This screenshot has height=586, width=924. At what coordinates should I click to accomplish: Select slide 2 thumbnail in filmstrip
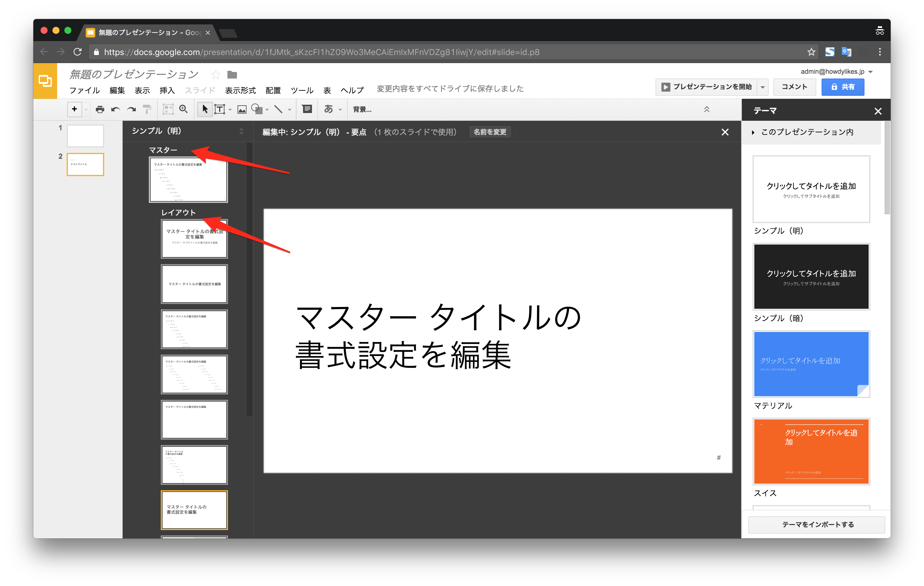tap(85, 164)
